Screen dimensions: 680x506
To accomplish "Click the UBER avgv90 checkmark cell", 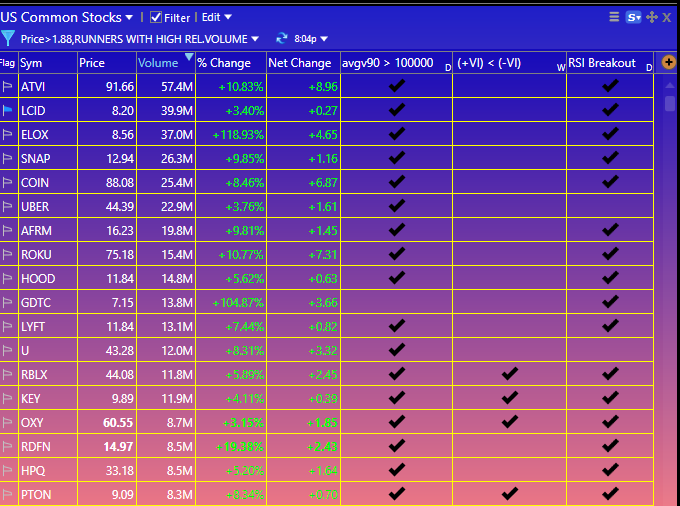I will coord(396,206).
